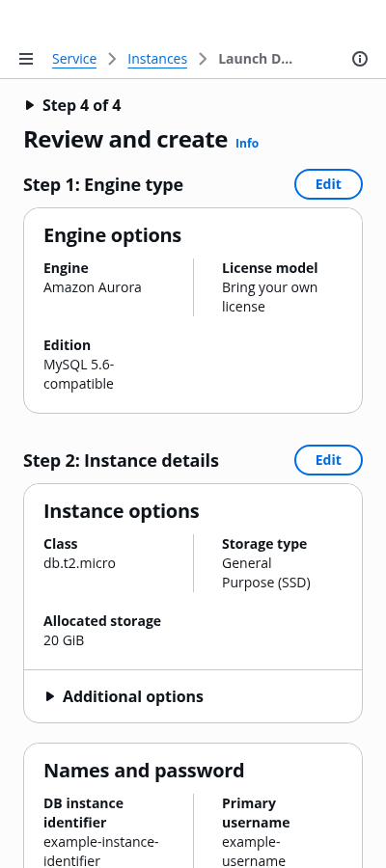Screen dimensions: 386x868
Task: Edit Step 2 Instance details
Action: 328,460
